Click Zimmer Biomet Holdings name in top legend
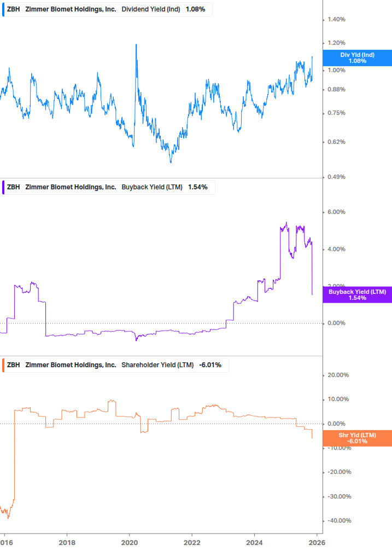The width and height of the screenshot is (392, 550). pyautogui.click(x=71, y=9)
